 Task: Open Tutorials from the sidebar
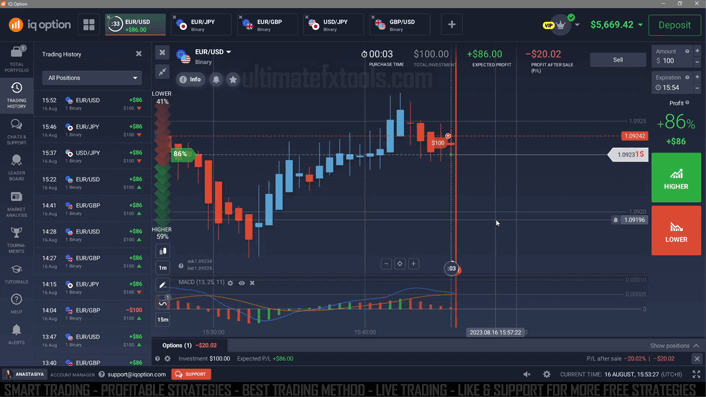[x=17, y=274]
